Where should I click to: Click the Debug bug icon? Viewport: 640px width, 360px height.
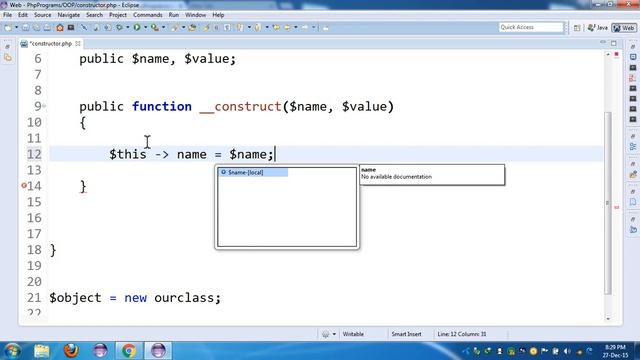[120, 27]
